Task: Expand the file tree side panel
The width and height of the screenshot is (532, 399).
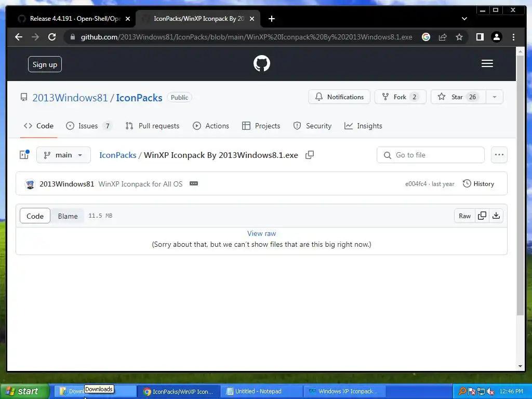Action: [x=24, y=155]
